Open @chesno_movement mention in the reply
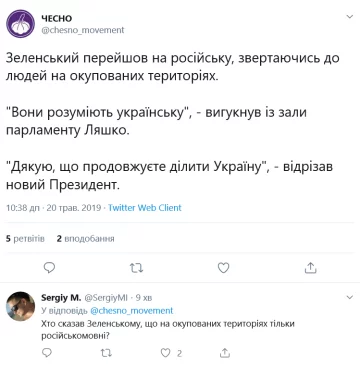This screenshot has height=366, width=360. [x=132, y=311]
